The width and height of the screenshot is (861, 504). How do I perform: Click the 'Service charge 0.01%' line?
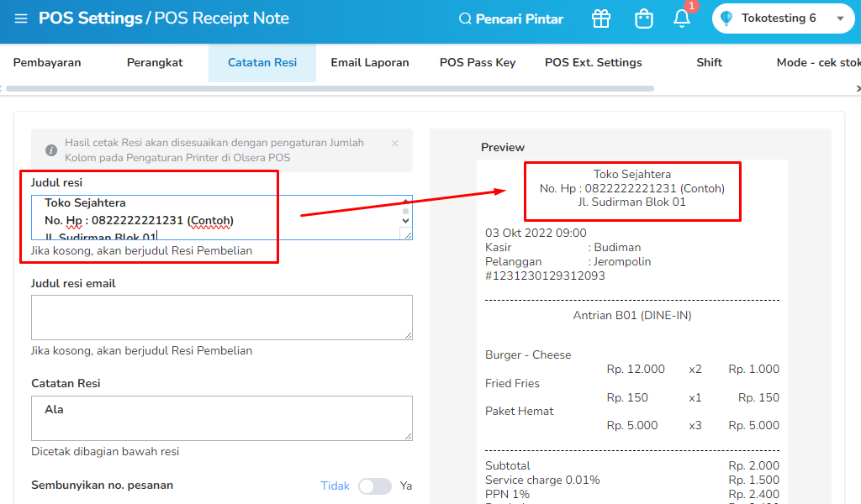pos(542,480)
